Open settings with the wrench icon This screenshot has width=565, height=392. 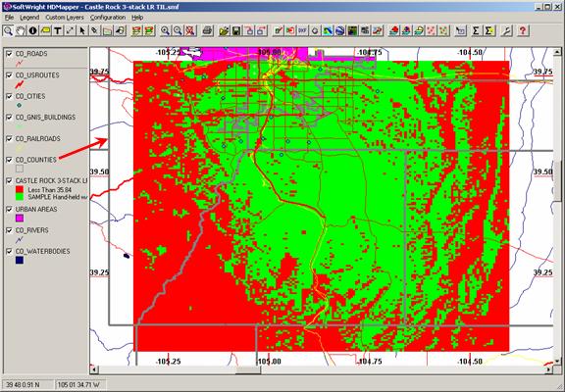(506, 31)
